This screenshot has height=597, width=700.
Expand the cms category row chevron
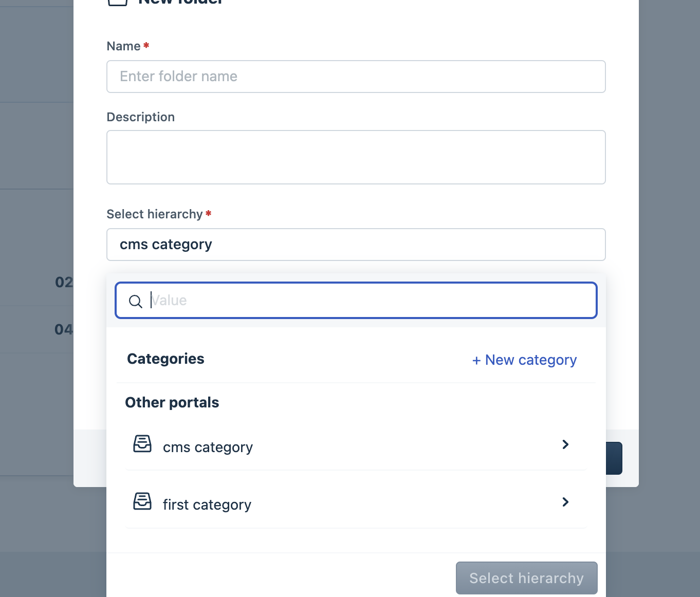coord(565,444)
